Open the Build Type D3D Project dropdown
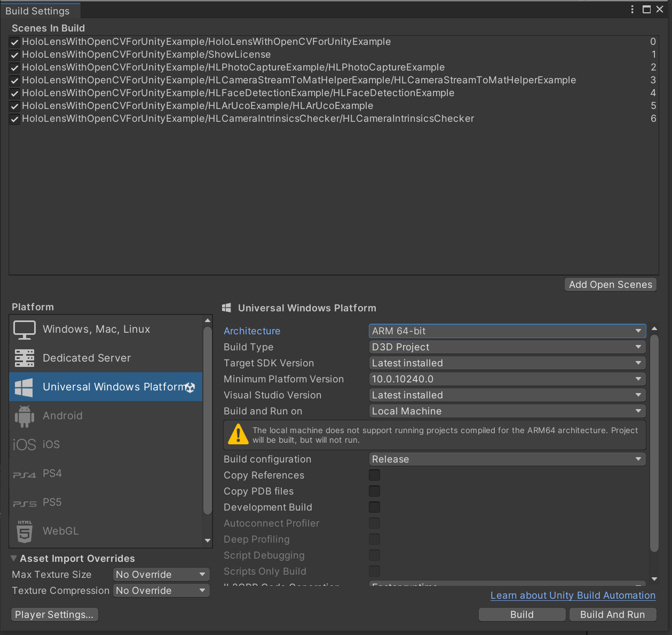 507,347
